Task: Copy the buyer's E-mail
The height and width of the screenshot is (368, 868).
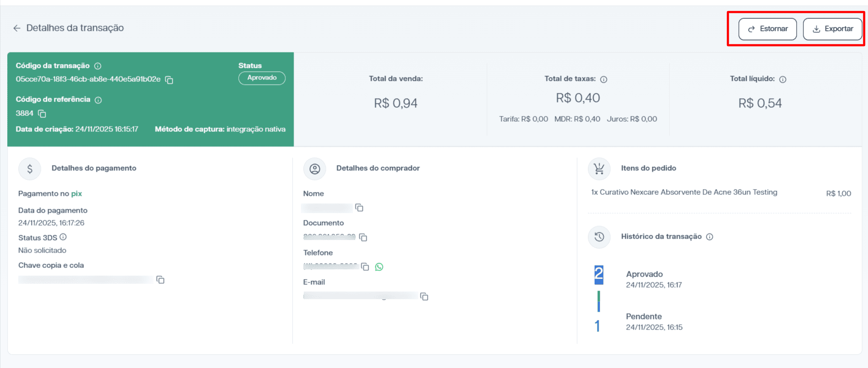Action: pos(424,297)
